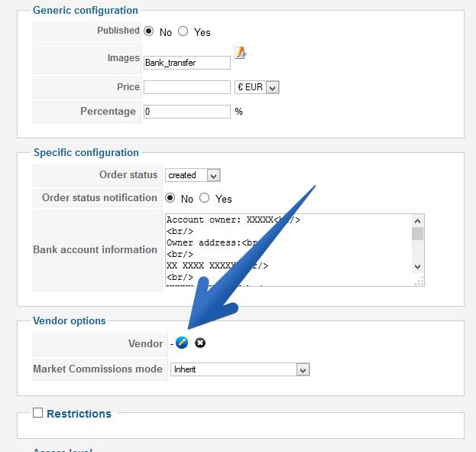Tick the Restrictions checkbox

(37, 413)
